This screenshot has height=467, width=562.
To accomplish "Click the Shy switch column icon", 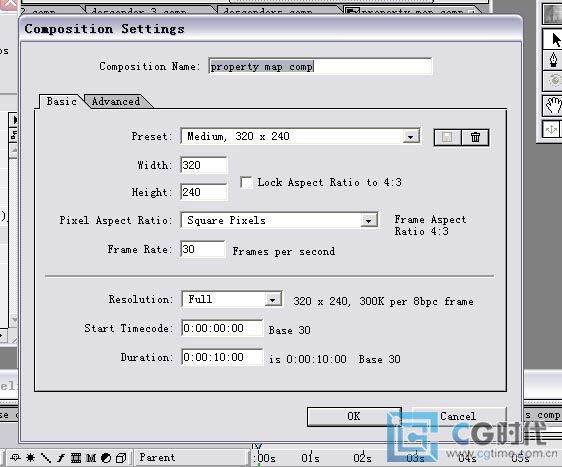I will pos(15,458).
